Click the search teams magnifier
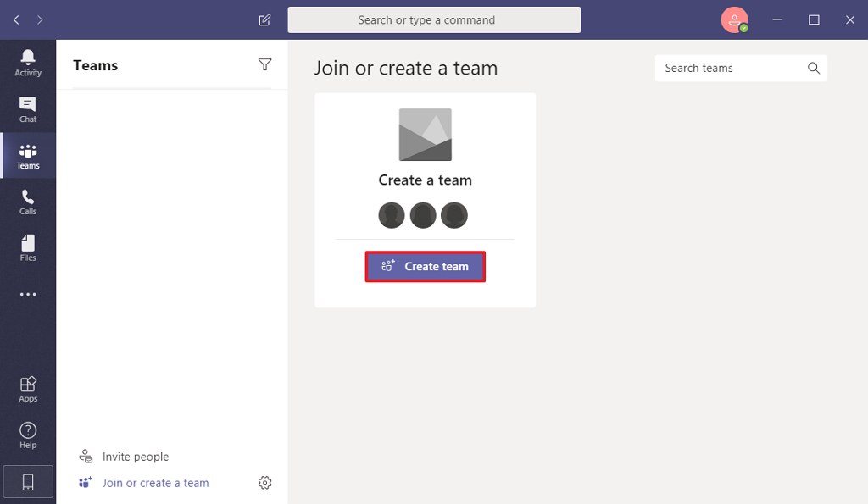This screenshot has width=868, height=504. coord(813,68)
